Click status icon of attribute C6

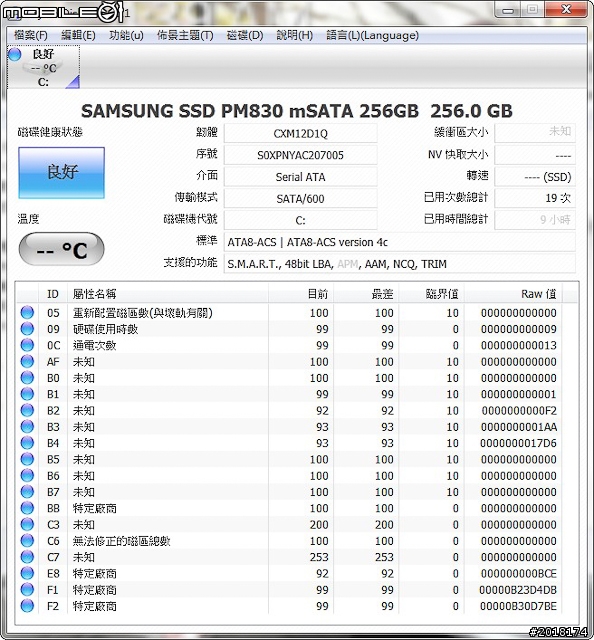coord(27,541)
